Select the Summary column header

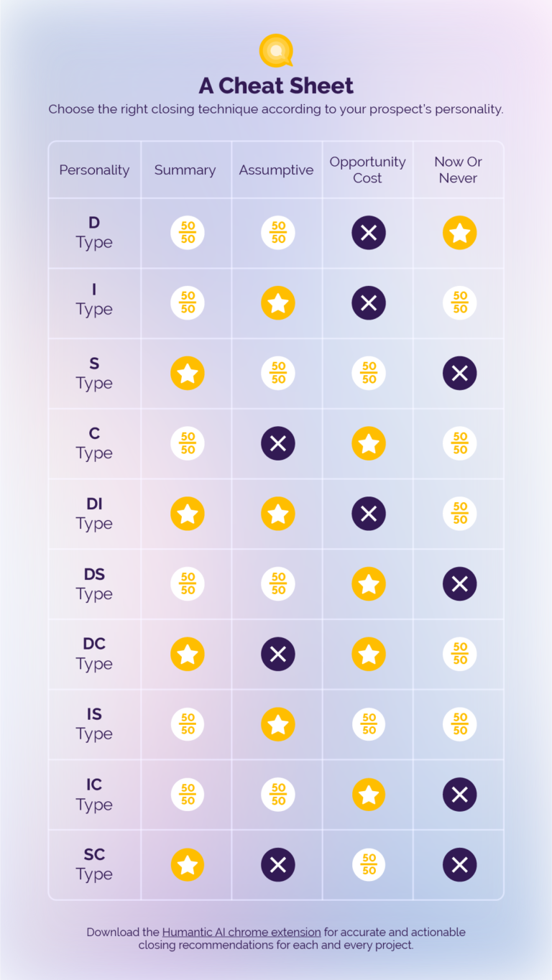[x=185, y=170]
